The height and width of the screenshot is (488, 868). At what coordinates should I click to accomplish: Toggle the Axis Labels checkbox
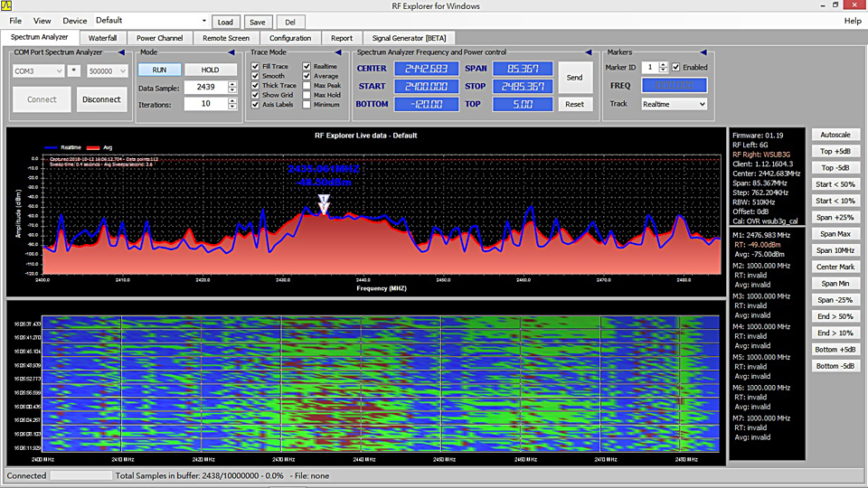[255, 104]
